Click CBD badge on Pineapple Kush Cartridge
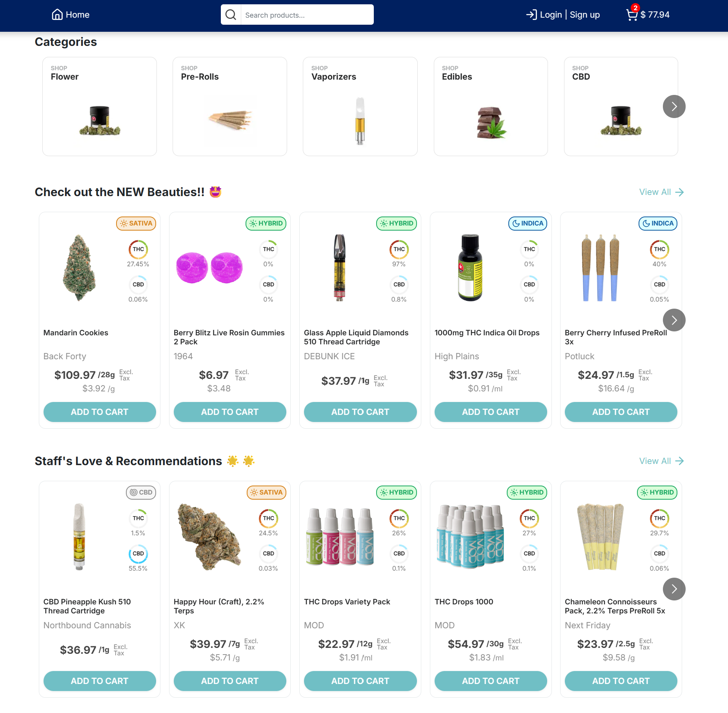728x713 pixels. click(x=141, y=493)
